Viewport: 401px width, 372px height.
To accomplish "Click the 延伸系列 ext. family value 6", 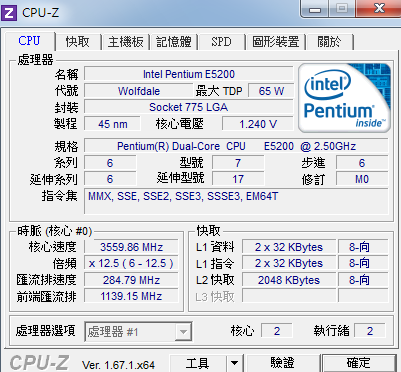I will (x=110, y=179).
